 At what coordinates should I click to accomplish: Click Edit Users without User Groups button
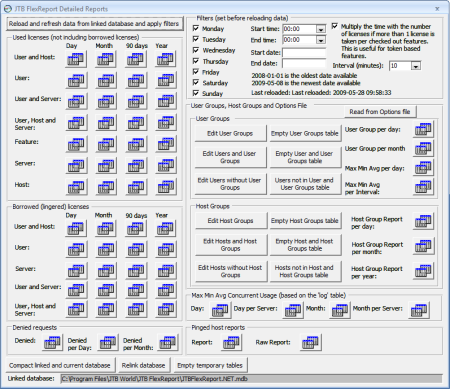tap(230, 184)
